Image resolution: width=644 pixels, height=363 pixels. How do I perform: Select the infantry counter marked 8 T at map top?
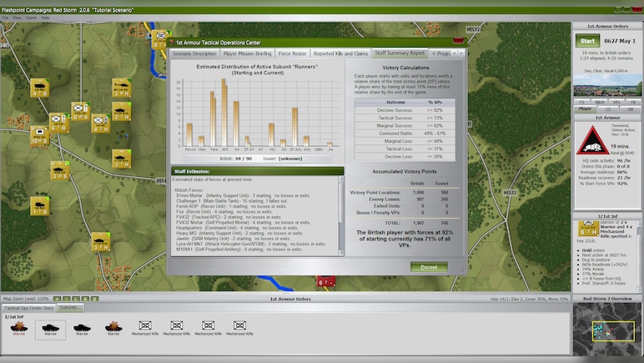[160, 40]
